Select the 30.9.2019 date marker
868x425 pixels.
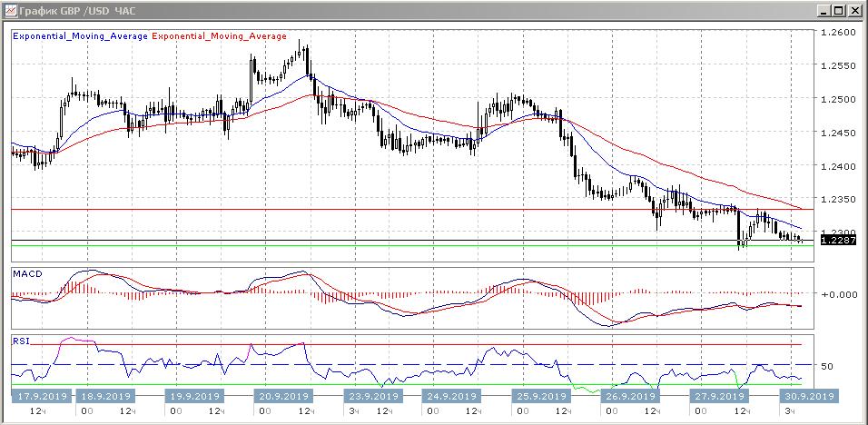pyautogui.click(x=808, y=396)
